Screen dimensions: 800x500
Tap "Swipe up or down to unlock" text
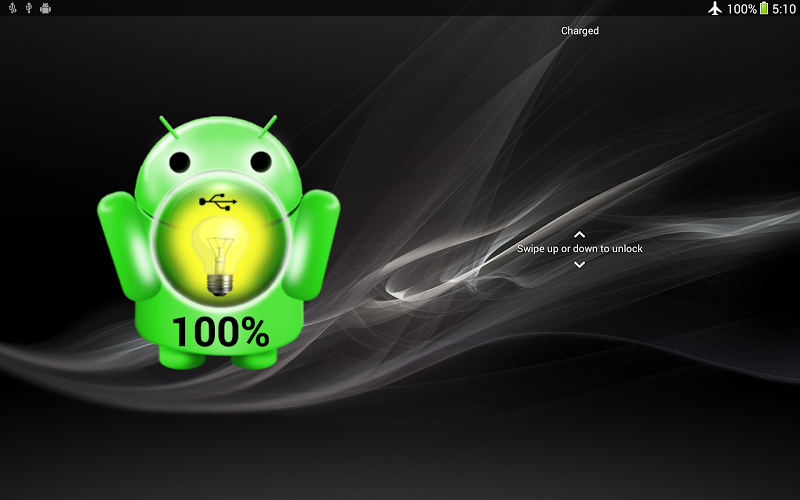point(580,248)
